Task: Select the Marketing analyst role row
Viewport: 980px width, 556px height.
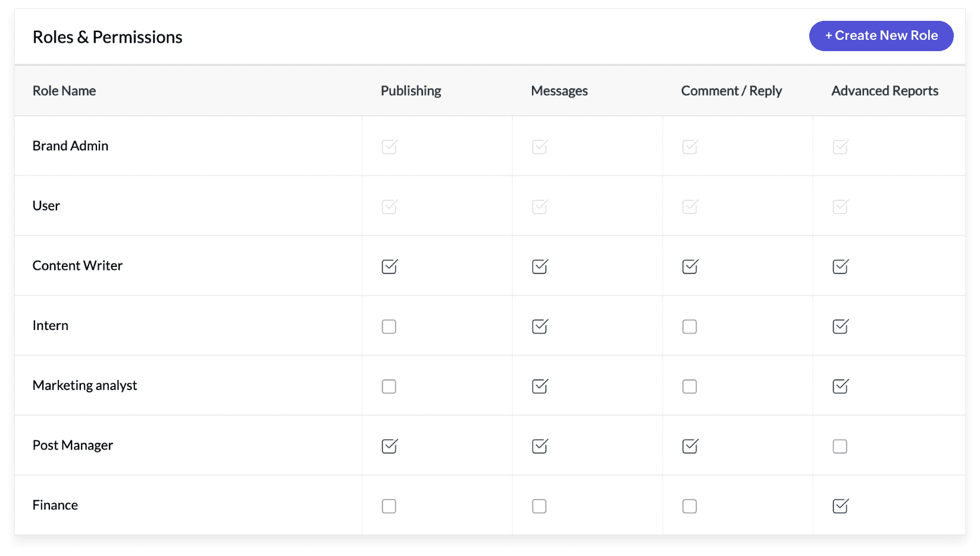Action: tap(490, 385)
